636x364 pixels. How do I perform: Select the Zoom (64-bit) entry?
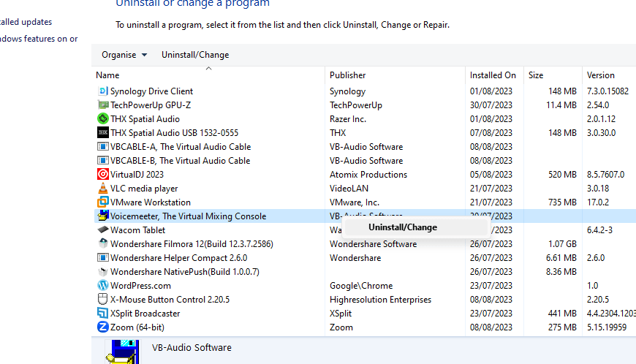tap(137, 327)
